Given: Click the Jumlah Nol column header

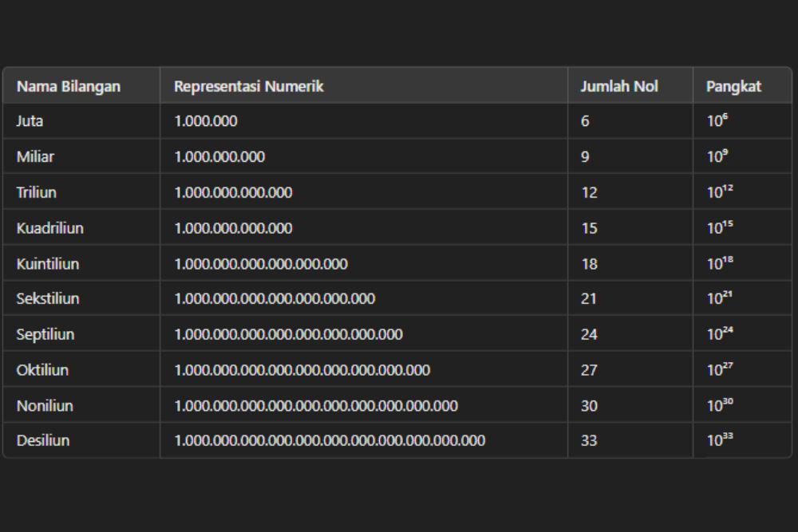Looking at the screenshot, I should [619, 86].
